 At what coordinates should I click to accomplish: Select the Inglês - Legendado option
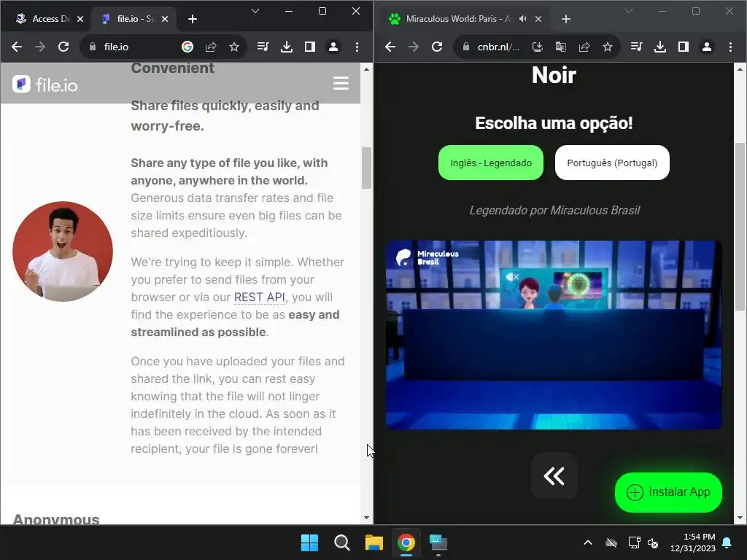tap(491, 163)
